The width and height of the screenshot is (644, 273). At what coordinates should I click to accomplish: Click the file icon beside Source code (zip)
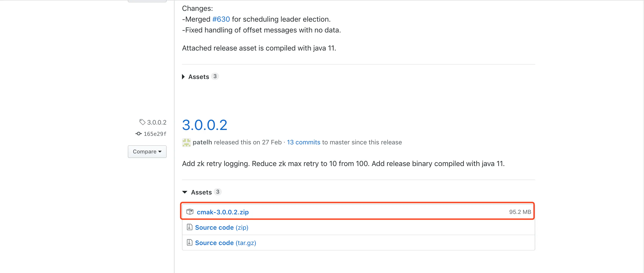pyautogui.click(x=189, y=227)
